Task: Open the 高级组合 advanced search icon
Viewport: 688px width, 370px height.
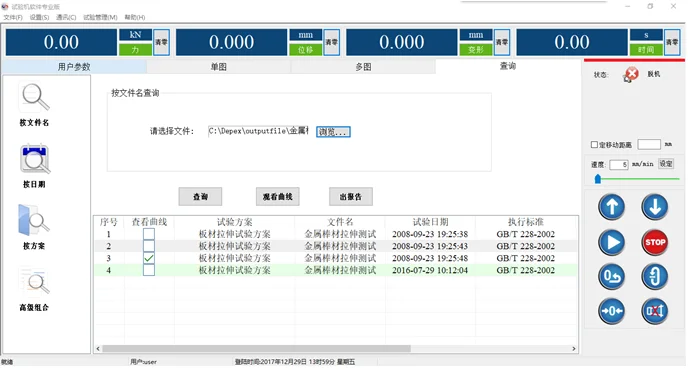Action: click(x=34, y=282)
